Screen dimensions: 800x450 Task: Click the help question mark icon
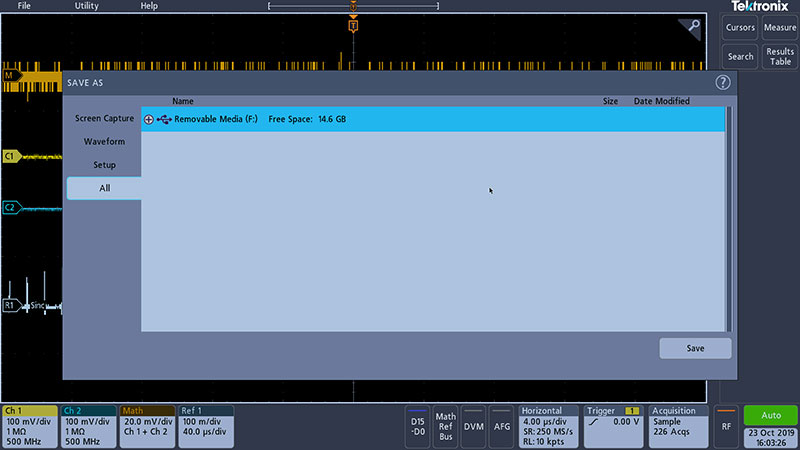722,83
